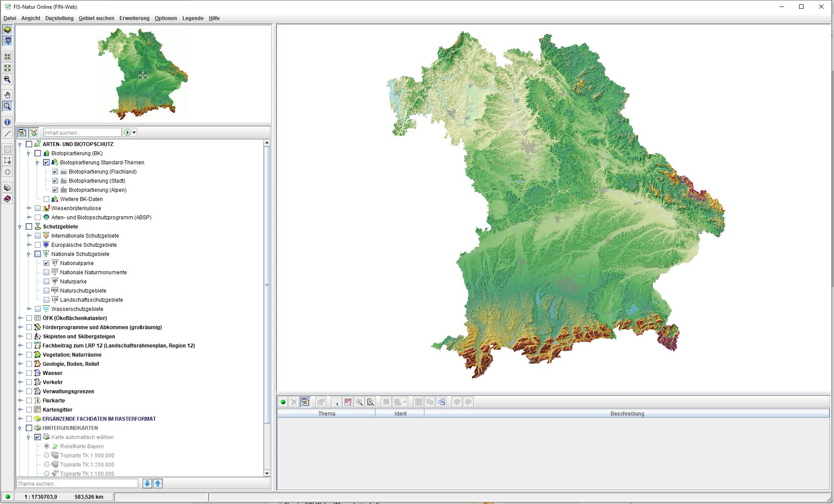834x504 pixels.
Task: Open the Ansicht menu
Action: (x=31, y=18)
